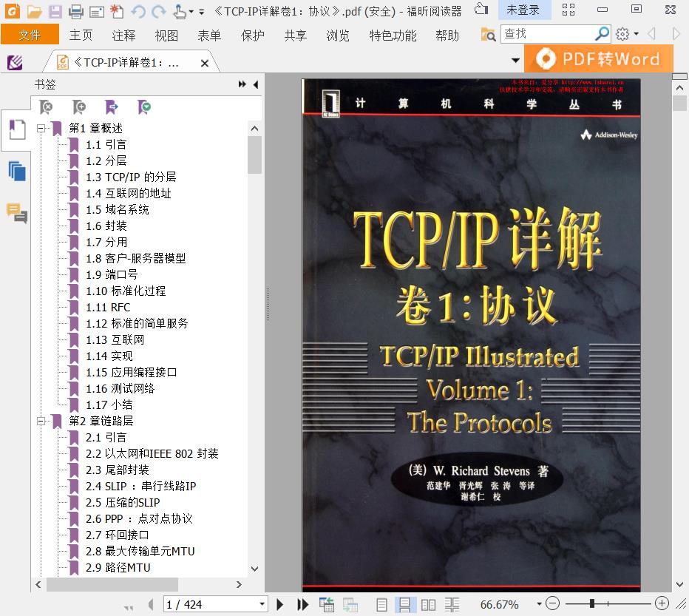The width and height of the screenshot is (689, 616).
Task: Undo the last action
Action: 138,11
